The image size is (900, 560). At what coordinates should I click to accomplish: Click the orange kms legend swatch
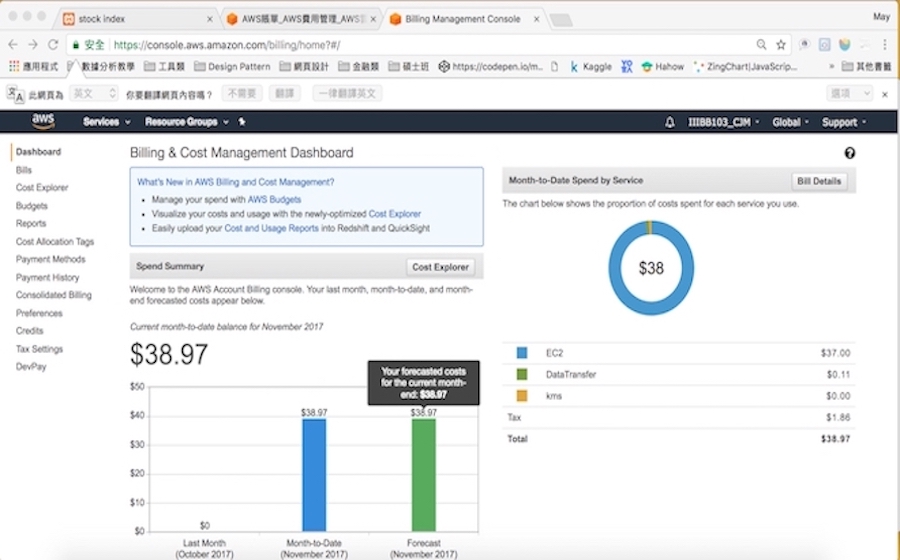tap(522, 396)
